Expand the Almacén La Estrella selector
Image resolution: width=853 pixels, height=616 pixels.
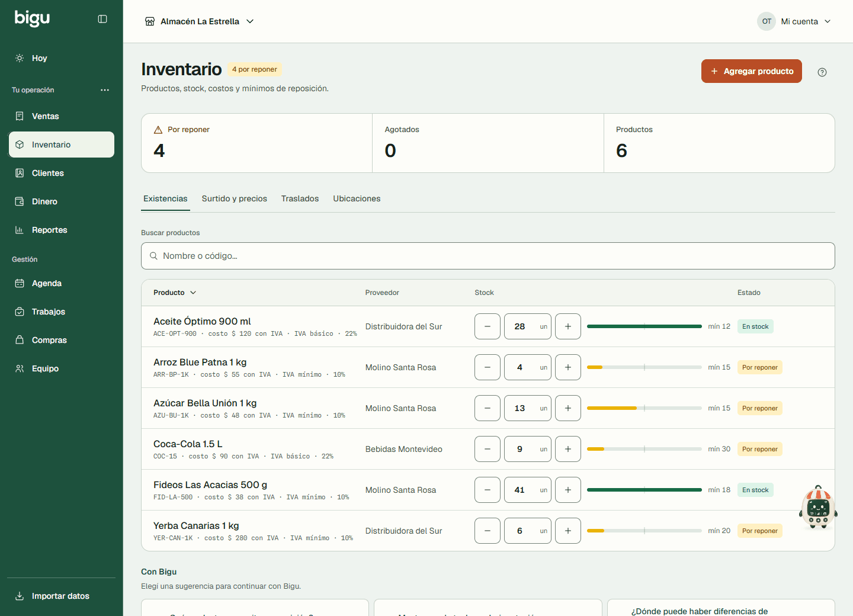coord(200,21)
